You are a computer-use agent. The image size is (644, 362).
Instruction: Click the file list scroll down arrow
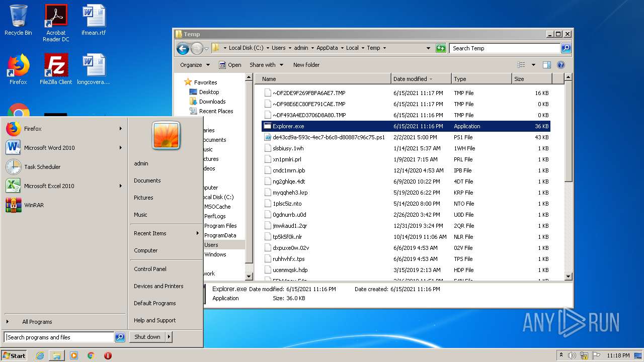coord(569,276)
